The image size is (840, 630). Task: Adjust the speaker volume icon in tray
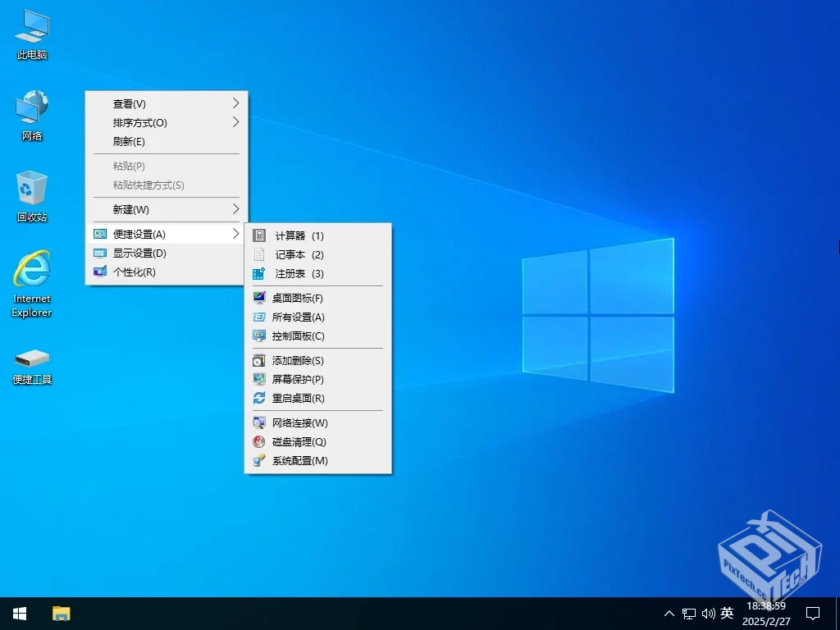708,613
